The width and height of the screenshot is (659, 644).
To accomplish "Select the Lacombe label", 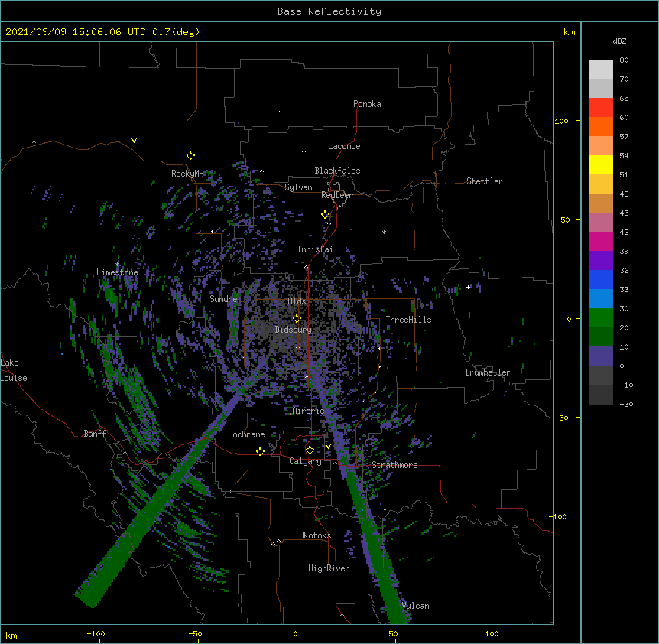I will coord(344,146).
